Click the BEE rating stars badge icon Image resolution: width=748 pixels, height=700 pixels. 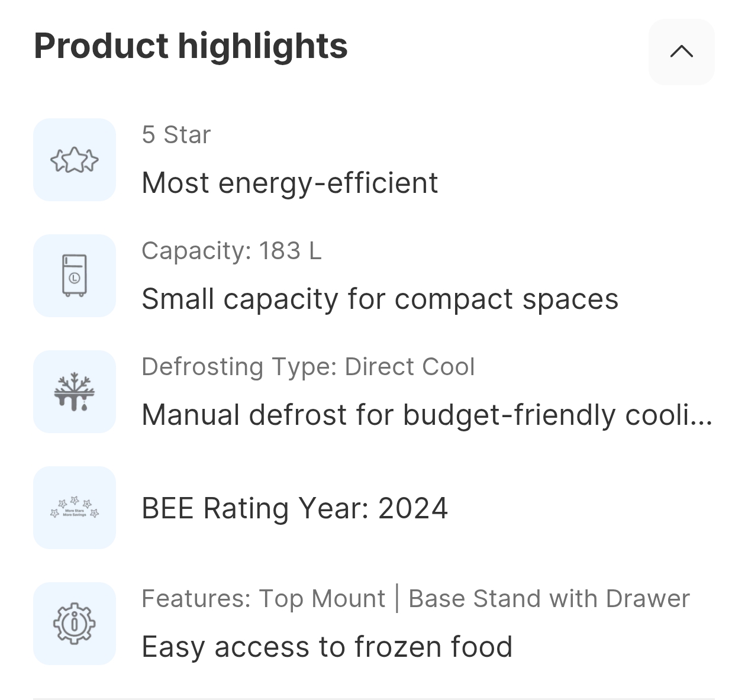(75, 508)
